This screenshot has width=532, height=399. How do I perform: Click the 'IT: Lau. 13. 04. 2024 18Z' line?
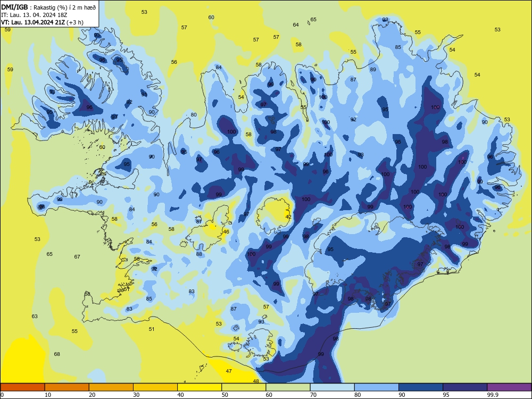point(34,15)
